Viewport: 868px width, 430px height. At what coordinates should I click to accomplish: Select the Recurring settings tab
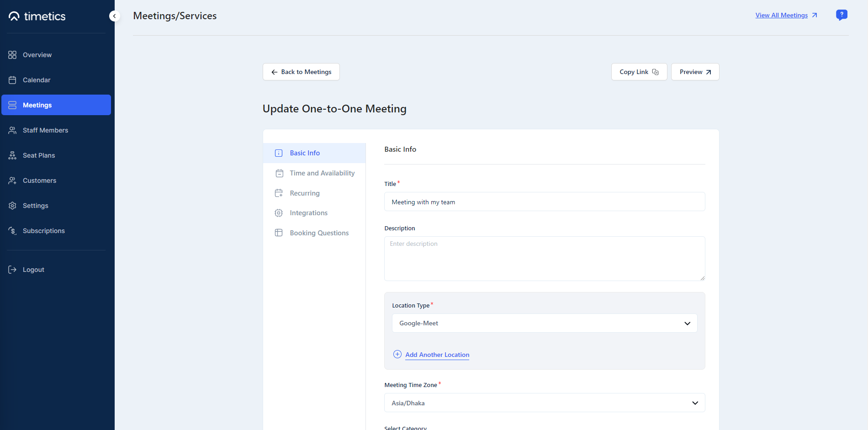pos(305,193)
